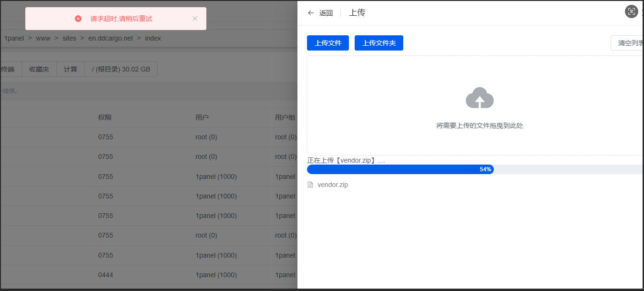Go to the sites breadcrumb folder
Screen dimensions: 644x291
coord(69,38)
